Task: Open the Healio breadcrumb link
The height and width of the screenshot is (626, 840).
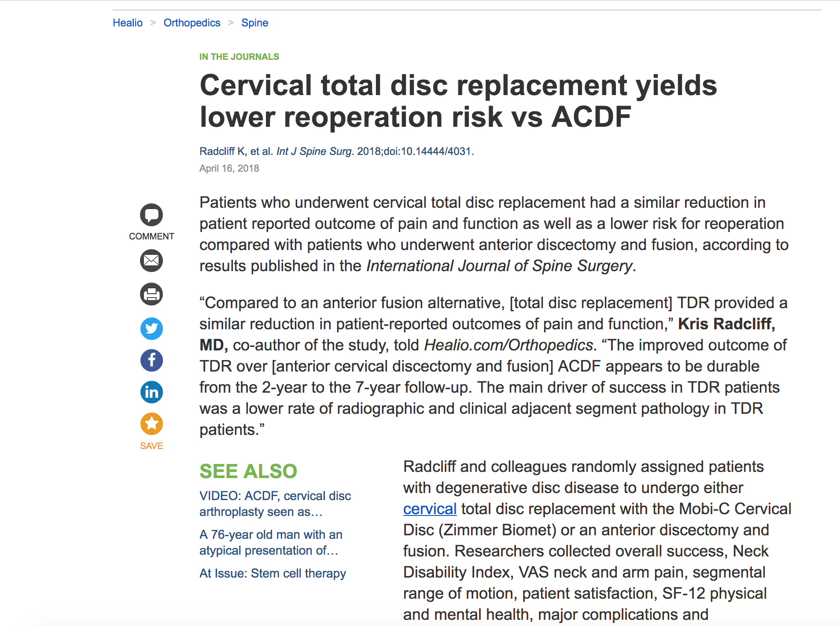Action: 128,23
